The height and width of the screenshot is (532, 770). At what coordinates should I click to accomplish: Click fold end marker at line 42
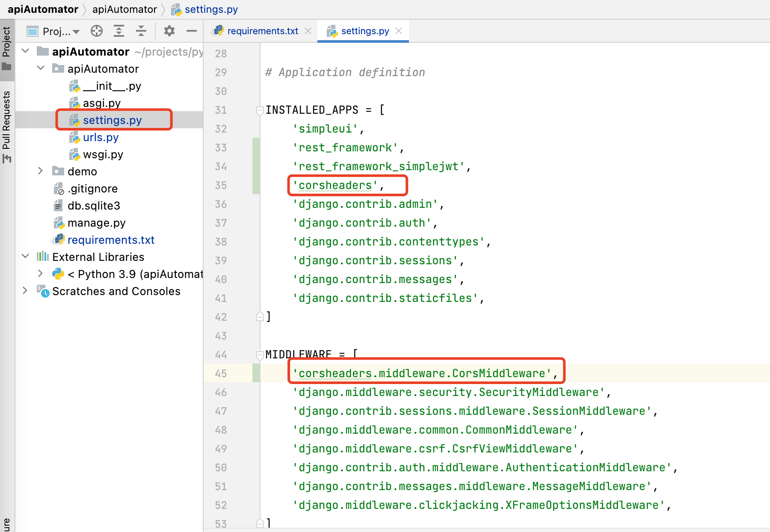260,316
